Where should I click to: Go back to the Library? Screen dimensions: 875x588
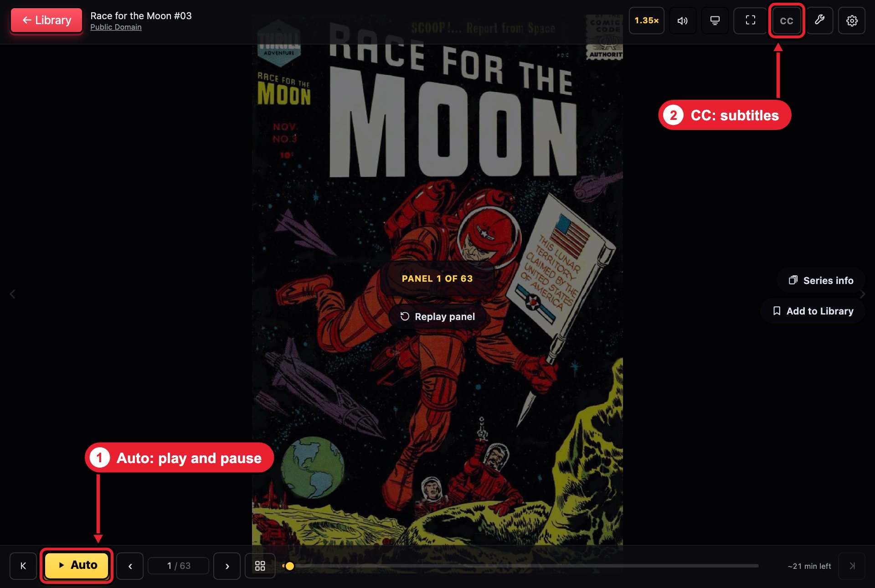(x=46, y=20)
